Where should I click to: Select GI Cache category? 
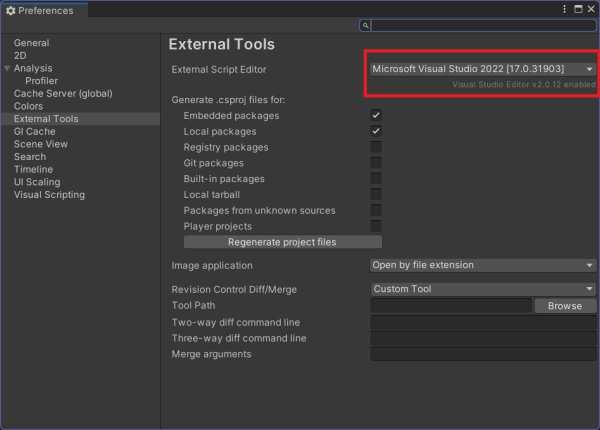tap(34, 131)
